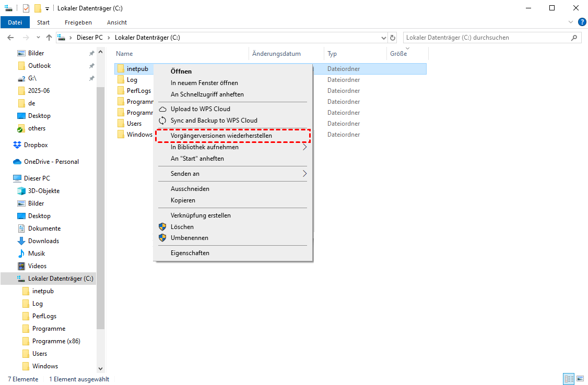Open Eigenschaften from the context menu
This screenshot has height=385, width=588.
tap(233, 253)
